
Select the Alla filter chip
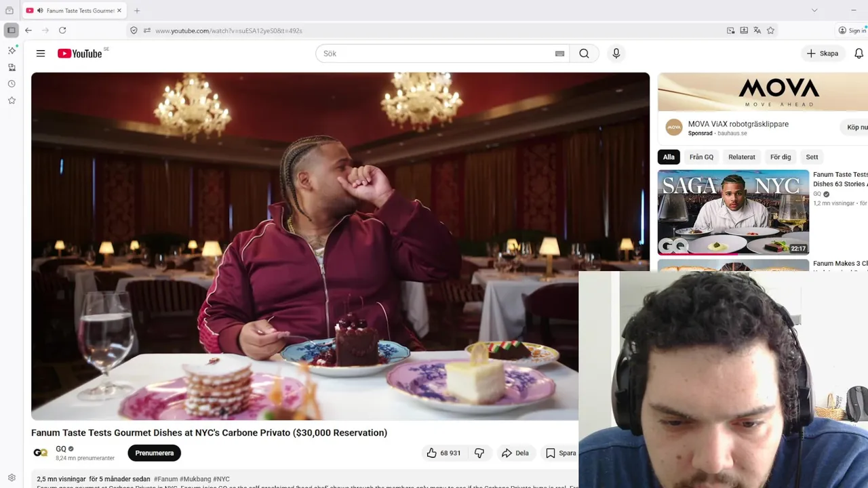pos(669,157)
